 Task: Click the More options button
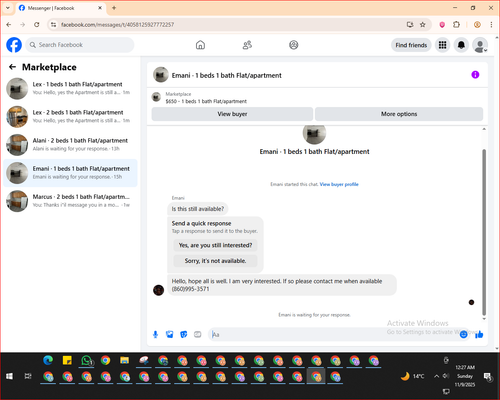(399, 114)
